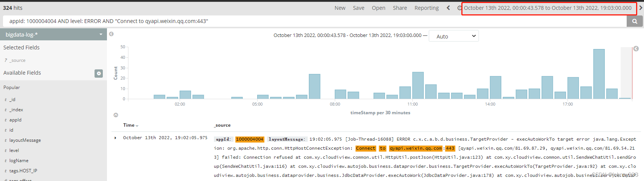The image size is (644, 181).
Task: Click the histogram bar at 07:00
Action: click(x=314, y=86)
